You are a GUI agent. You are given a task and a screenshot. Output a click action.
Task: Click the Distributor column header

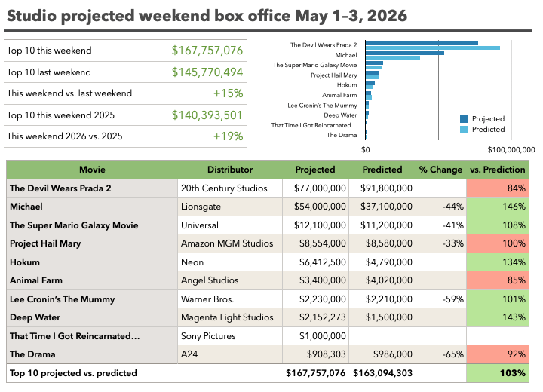coord(230,170)
